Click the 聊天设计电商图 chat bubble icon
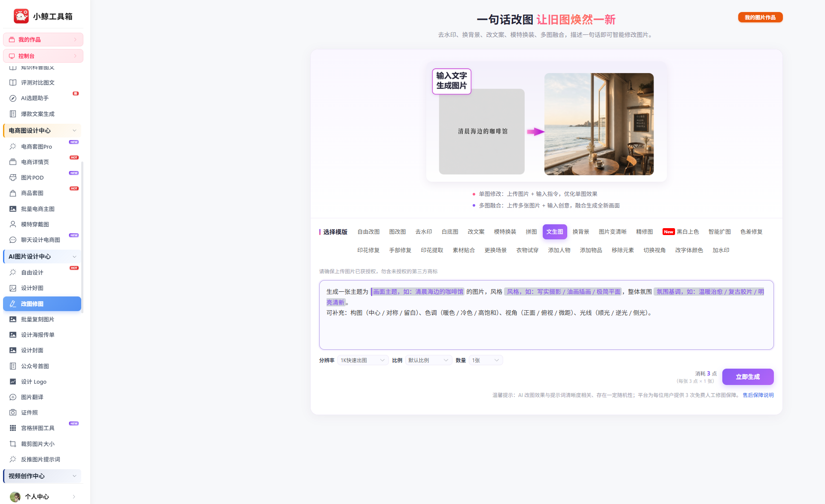The width and height of the screenshot is (825, 504). tap(13, 240)
